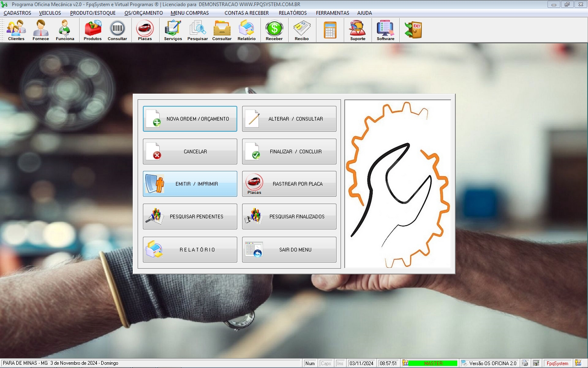Open the RELATÓRIOS menu
Viewport: 588px width, 368px height.
click(x=293, y=13)
